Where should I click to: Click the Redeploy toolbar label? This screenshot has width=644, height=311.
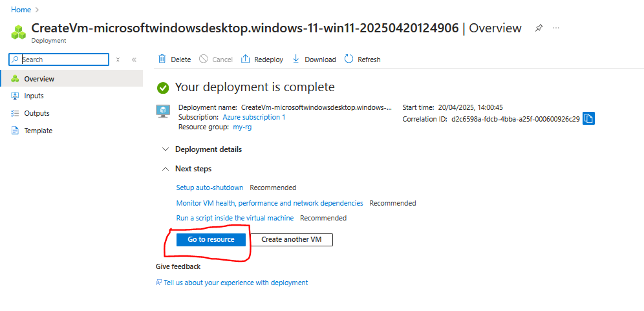click(x=268, y=59)
